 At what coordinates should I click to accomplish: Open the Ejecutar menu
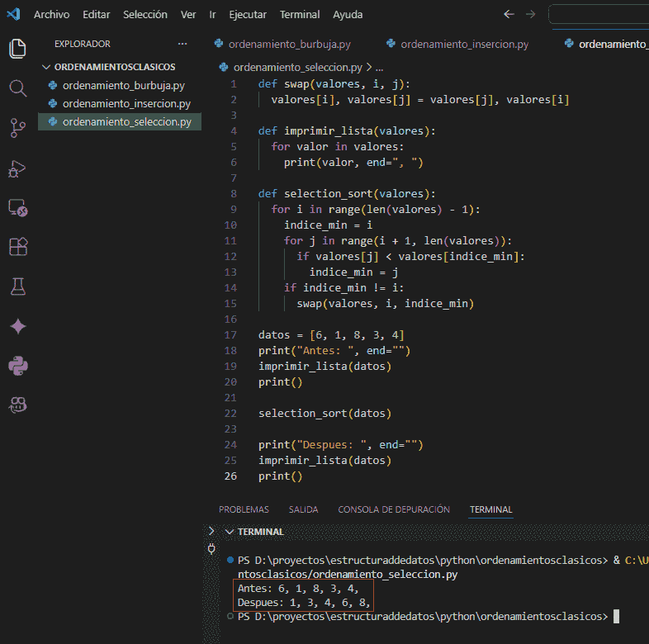[x=248, y=15]
